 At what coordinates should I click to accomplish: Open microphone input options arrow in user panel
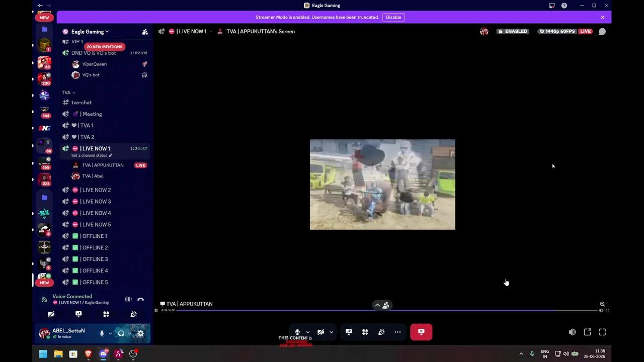pos(110,333)
